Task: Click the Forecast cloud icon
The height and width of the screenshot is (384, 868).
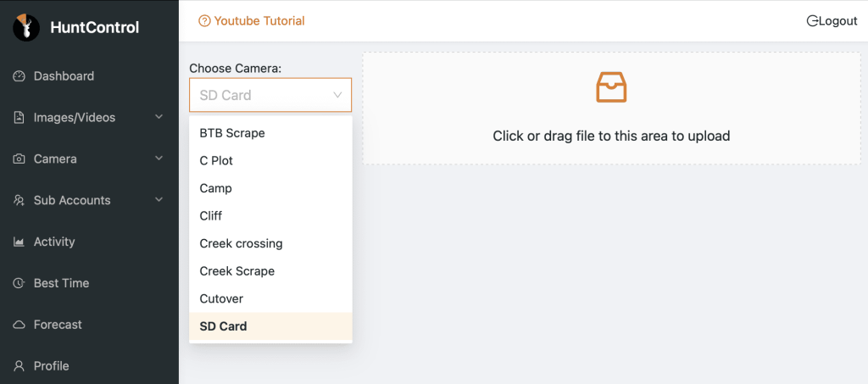Action: [x=19, y=326]
